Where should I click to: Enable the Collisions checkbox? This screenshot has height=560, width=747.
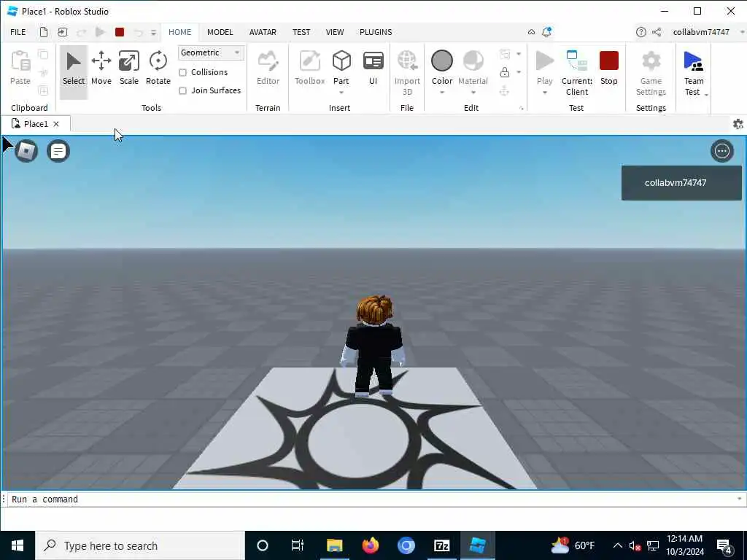click(182, 72)
